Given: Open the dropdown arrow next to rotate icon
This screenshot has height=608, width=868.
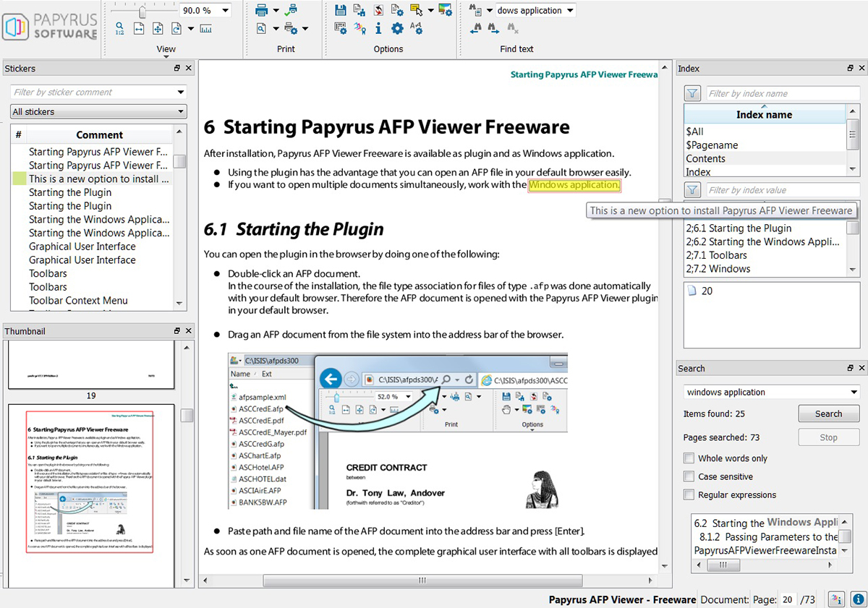Looking at the screenshot, I should (x=191, y=29).
